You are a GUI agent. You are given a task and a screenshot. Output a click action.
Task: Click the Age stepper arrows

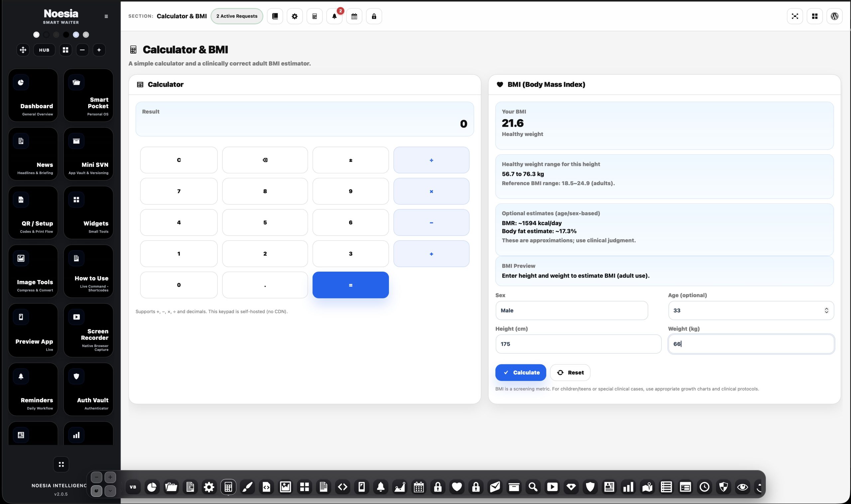point(826,311)
